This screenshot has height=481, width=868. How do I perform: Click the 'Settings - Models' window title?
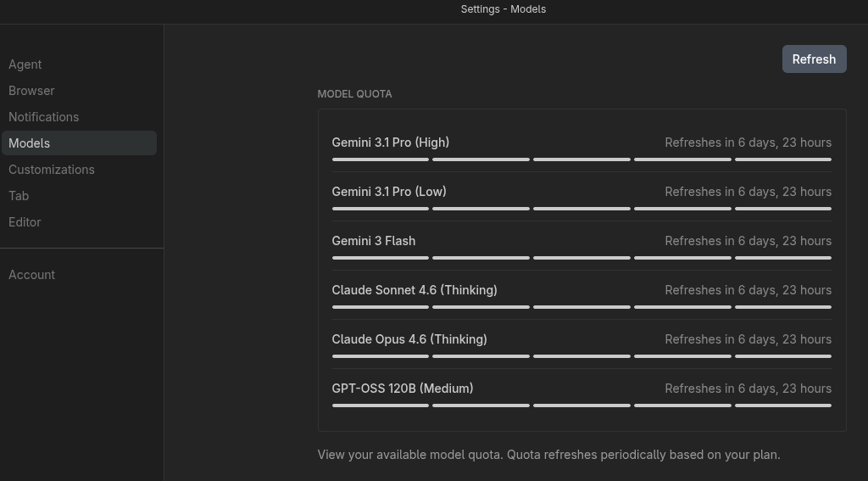pyautogui.click(x=504, y=9)
